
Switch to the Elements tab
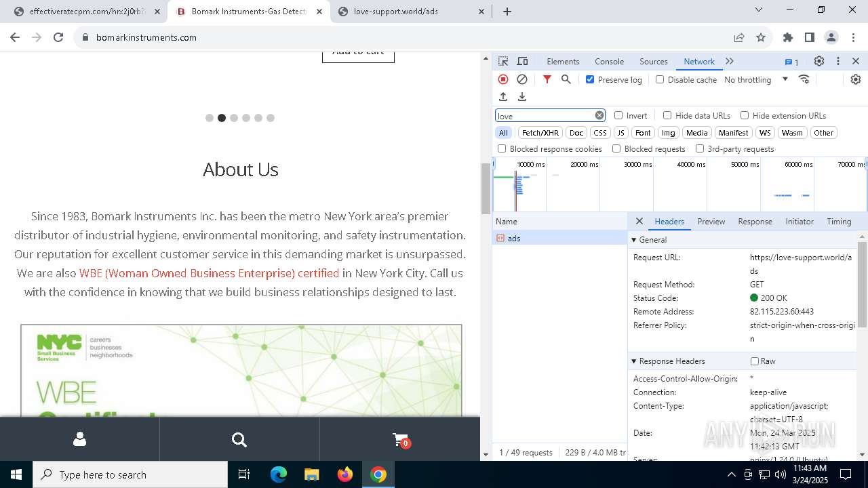[563, 61]
